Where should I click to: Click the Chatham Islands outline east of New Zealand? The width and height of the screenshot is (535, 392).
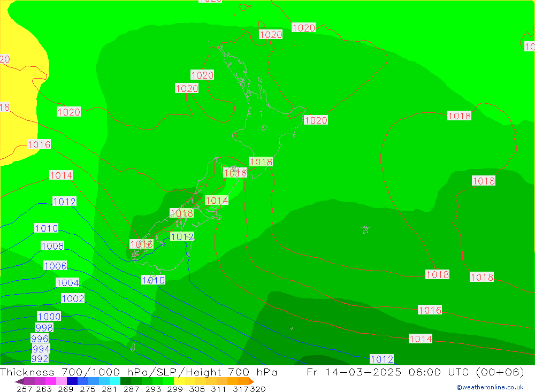365,229
